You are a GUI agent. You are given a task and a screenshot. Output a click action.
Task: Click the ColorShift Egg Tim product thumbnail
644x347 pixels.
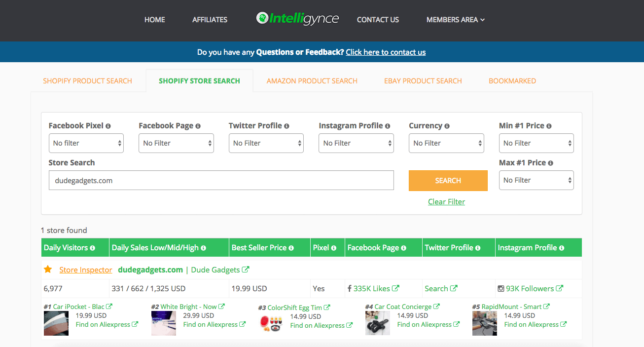[x=271, y=323]
